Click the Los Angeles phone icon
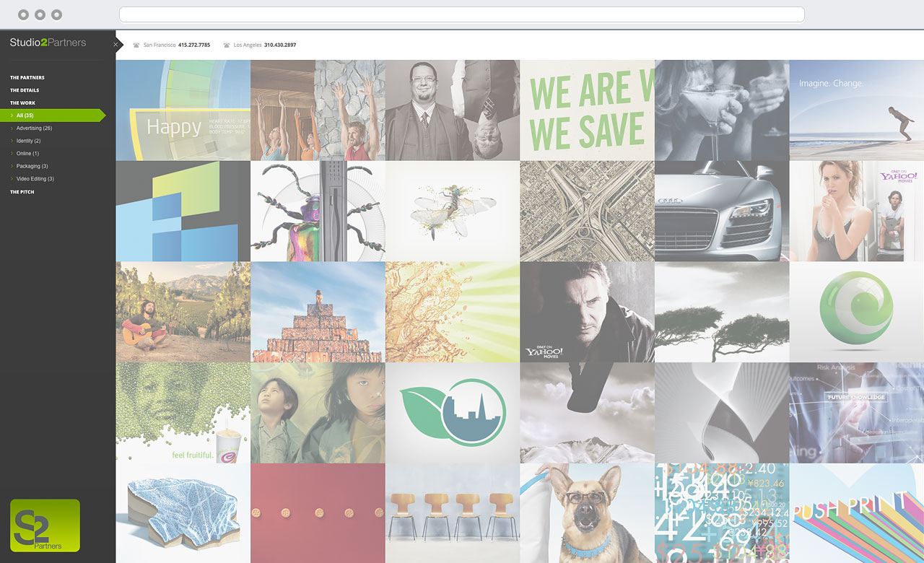Image resolution: width=924 pixels, height=563 pixels. point(227,45)
